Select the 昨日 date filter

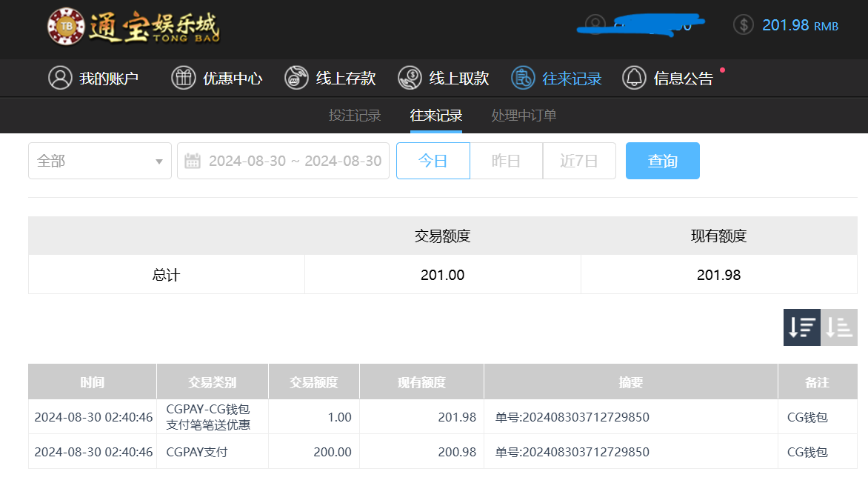pos(506,161)
